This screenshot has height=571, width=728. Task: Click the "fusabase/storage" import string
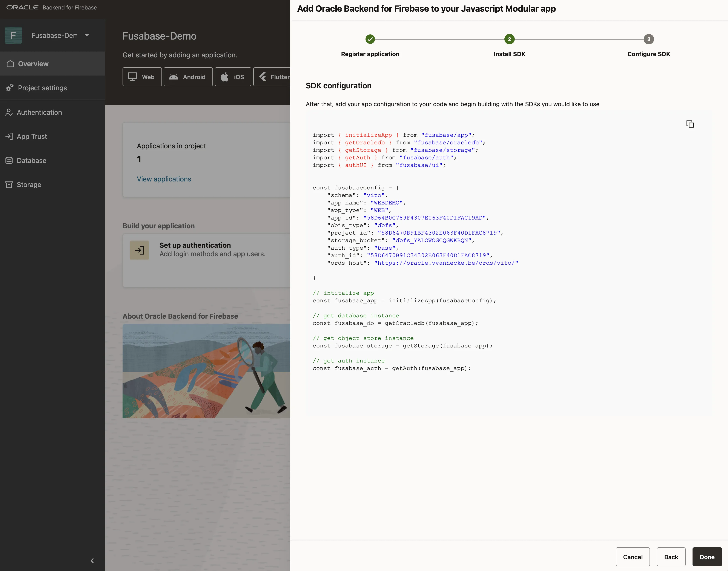click(442, 150)
